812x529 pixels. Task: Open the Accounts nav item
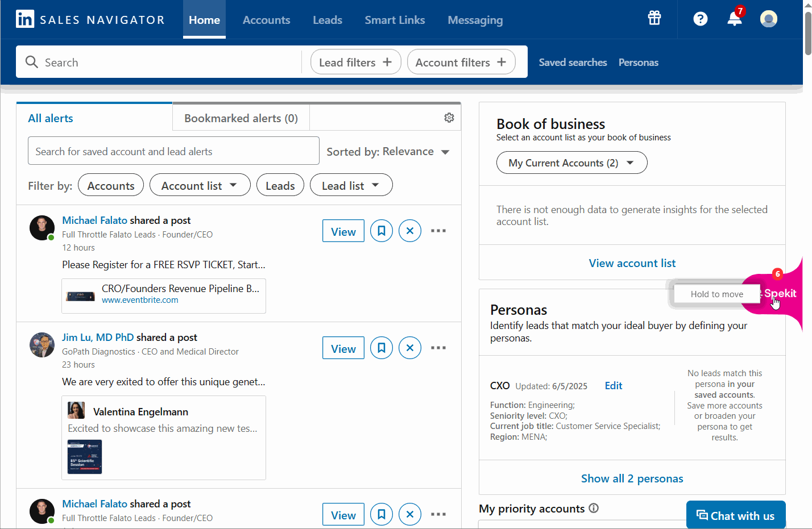[266, 20]
